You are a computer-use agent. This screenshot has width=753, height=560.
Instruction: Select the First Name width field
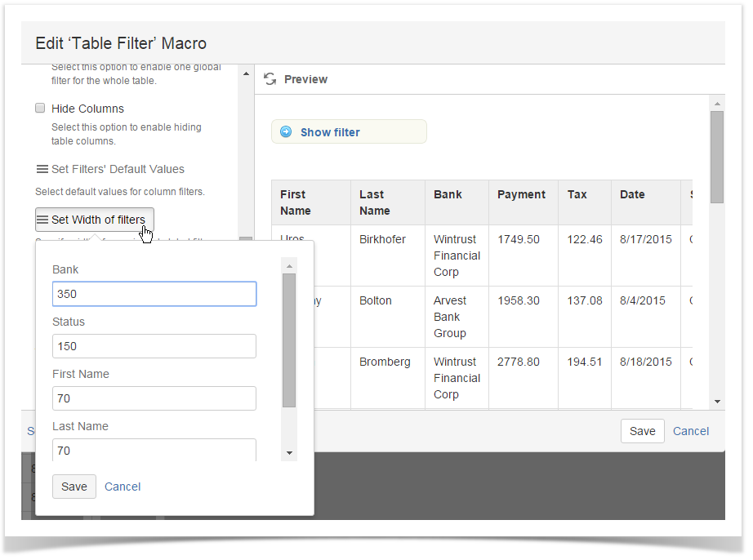(x=154, y=398)
